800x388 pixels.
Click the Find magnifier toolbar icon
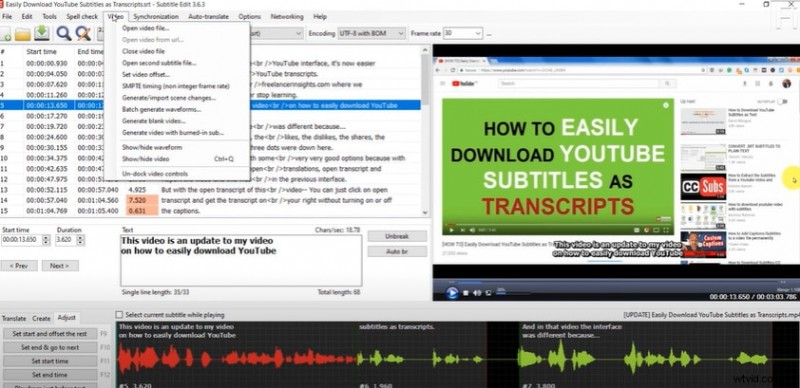pyautogui.click(x=64, y=34)
